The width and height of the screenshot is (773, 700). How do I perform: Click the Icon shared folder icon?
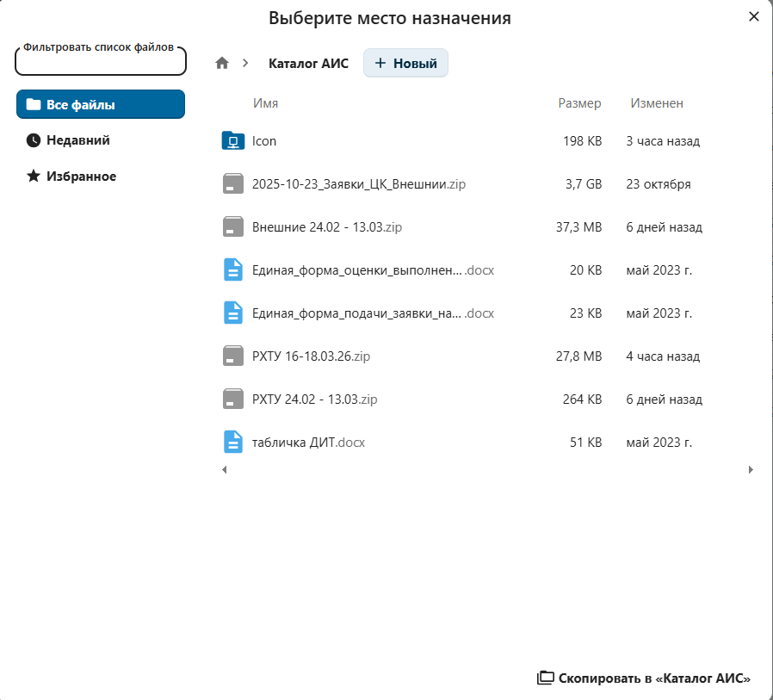(233, 141)
